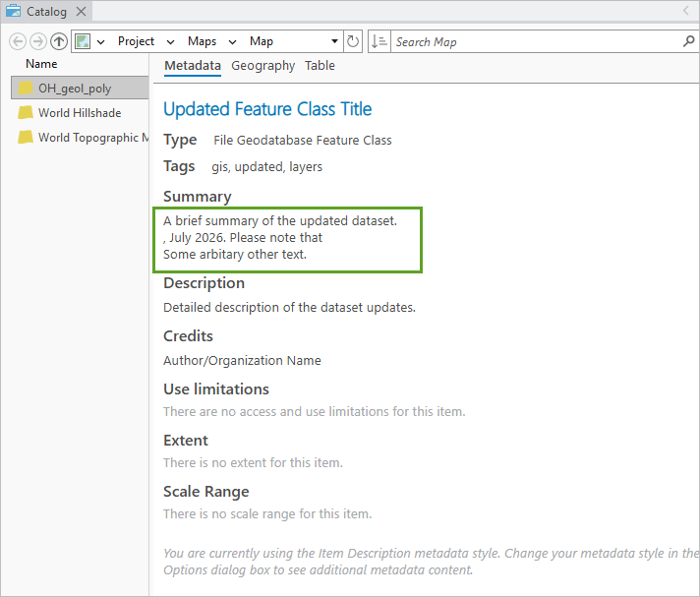Go up one level with Up arrow
The height and width of the screenshot is (597, 700).
point(59,41)
